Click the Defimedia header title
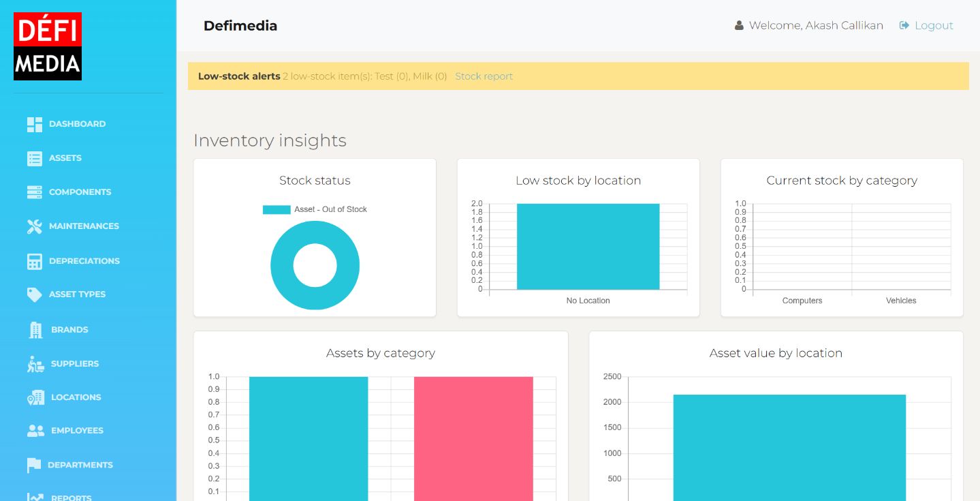 [240, 26]
